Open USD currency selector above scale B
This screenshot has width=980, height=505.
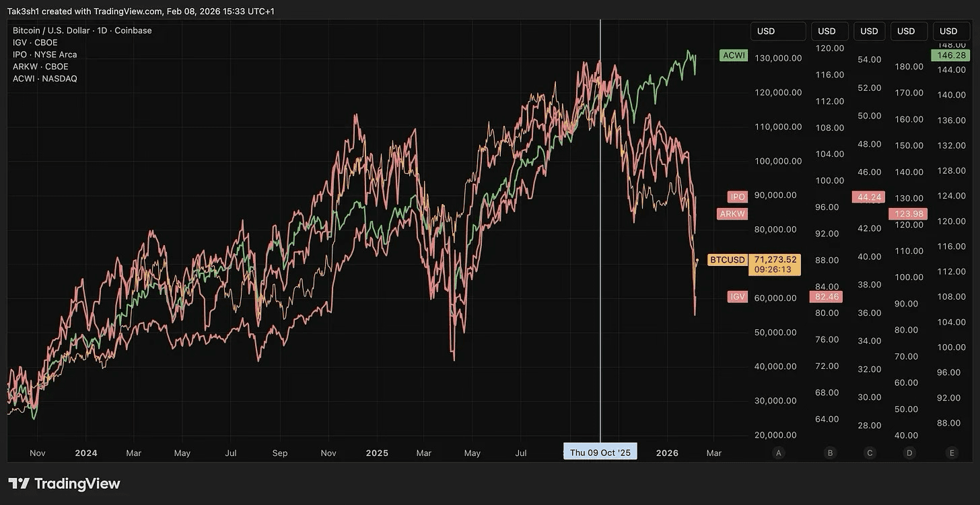(x=830, y=31)
